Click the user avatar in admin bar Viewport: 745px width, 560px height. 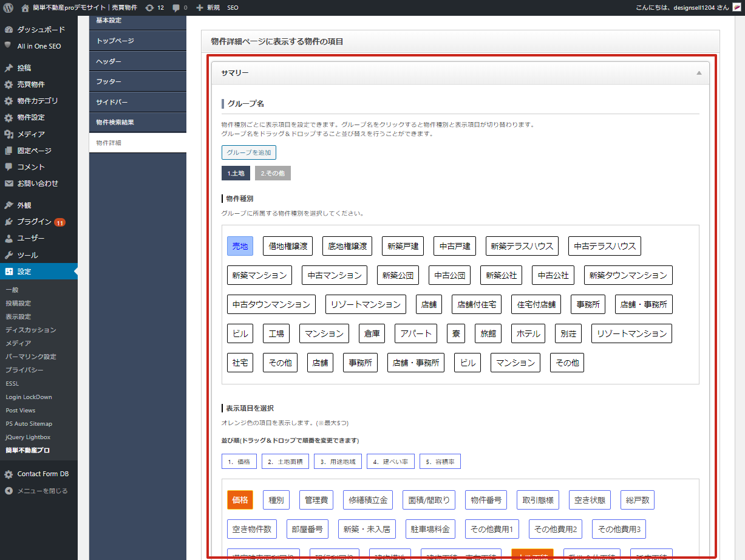click(x=736, y=8)
